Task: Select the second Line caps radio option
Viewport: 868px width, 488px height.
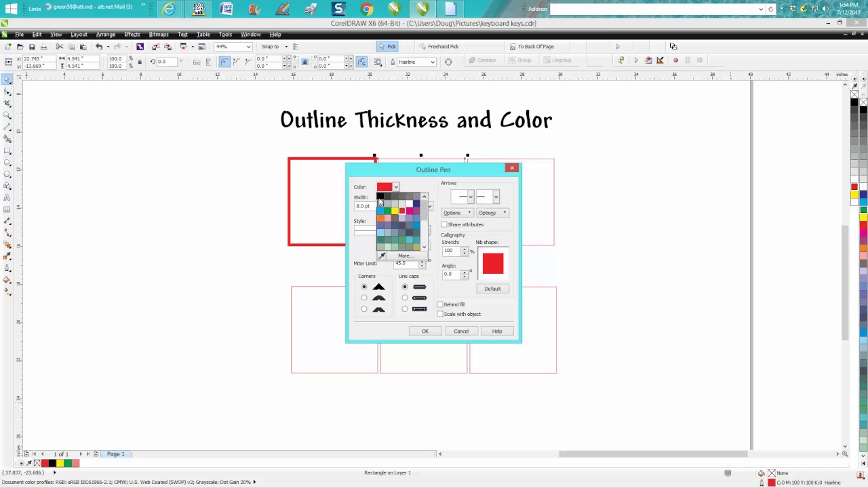Action: (x=405, y=298)
